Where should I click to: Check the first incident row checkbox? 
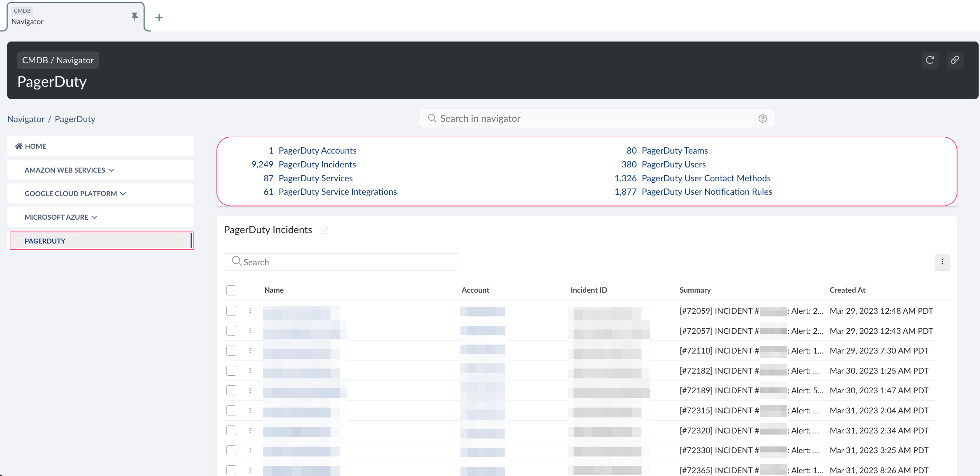(231, 311)
